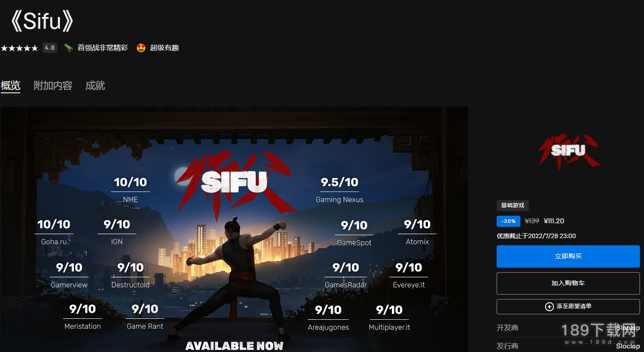Click the 基础游戏 label tag

pyautogui.click(x=513, y=205)
